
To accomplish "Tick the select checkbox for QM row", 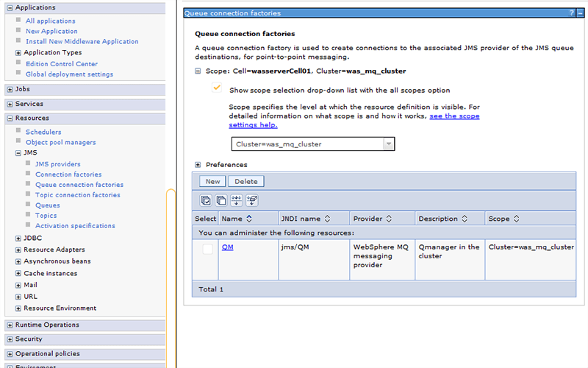I will [208, 249].
